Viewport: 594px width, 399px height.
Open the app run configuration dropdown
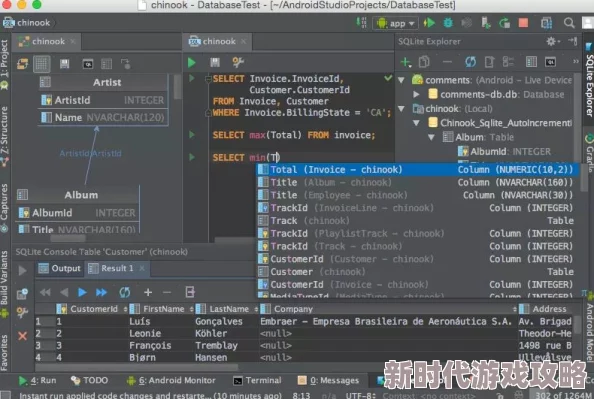[x=396, y=23]
